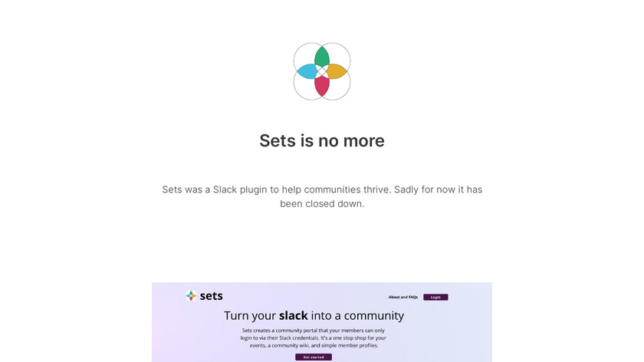
Task: Click the "Turn your slack into a community" headline
Action: coord(314,315)
